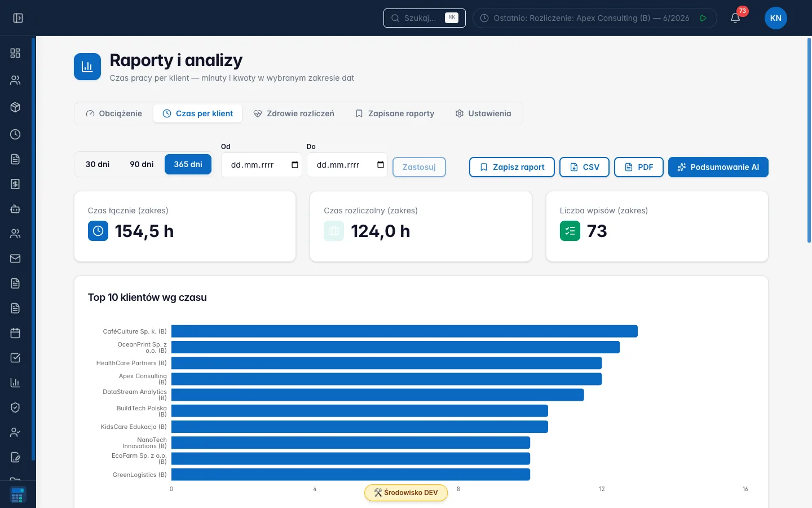Select the 30 dni range option
The image size is (812, 508).
(x=98, y=164)
